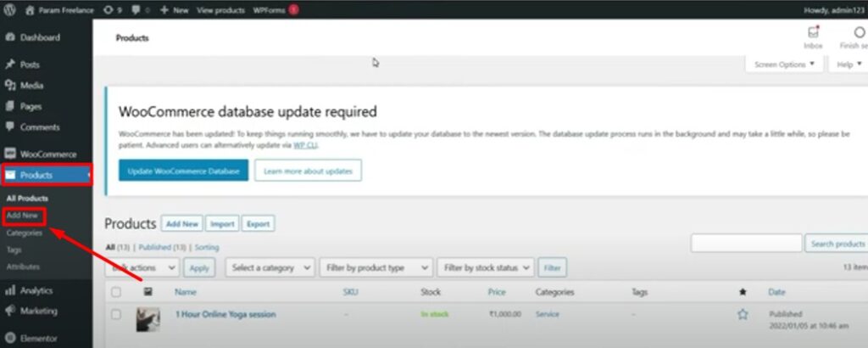Open the WordPress logo menu
The image size is (868, 348).
(x=9, y=10)
